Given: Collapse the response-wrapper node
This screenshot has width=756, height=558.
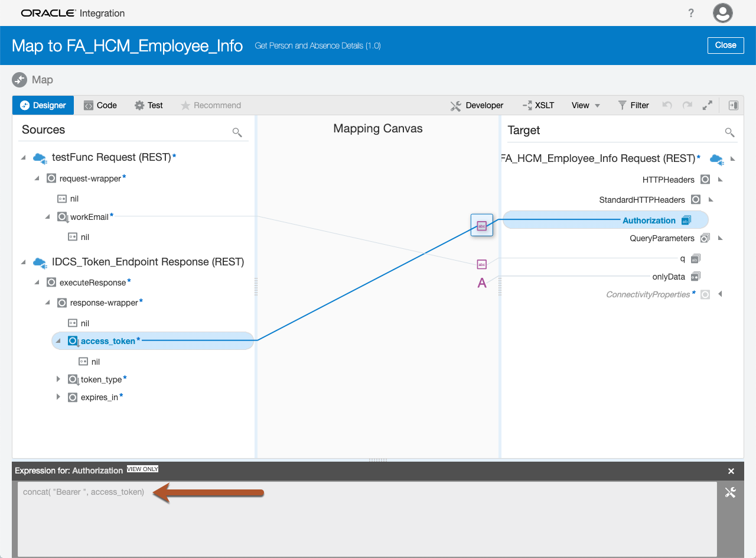Looking at the screenshot, I should 48,303.
